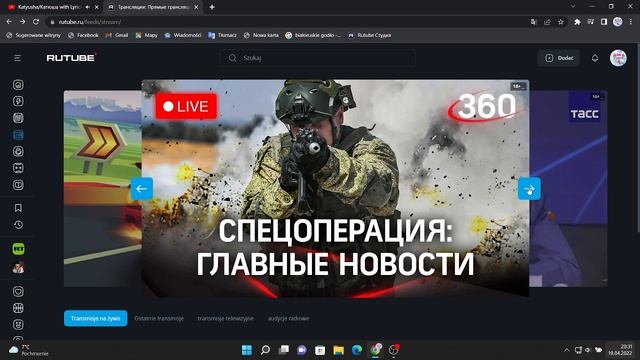
Task: Open the heart-shaped sidebar category icon
Action: [18, 291]
